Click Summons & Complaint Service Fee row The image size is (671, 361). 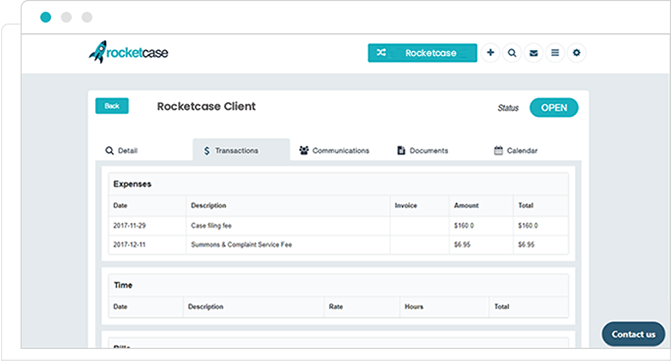point(338,245)
